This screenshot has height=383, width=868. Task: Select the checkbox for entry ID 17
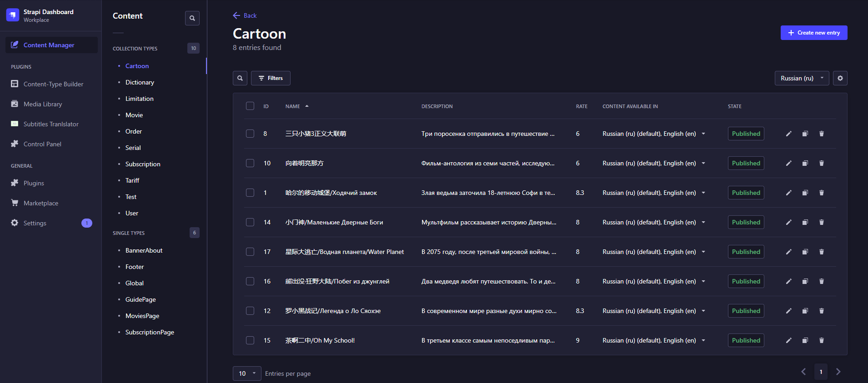tap(250, 252)
